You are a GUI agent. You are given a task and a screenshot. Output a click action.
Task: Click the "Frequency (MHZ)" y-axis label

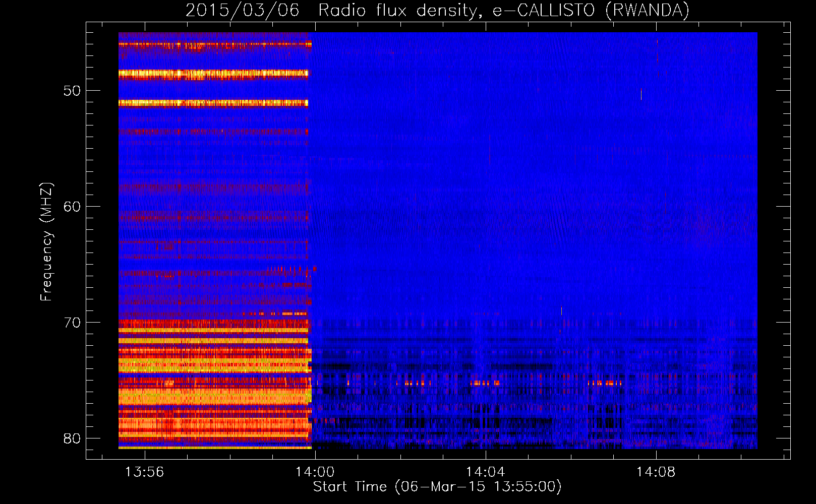(46, 242)
